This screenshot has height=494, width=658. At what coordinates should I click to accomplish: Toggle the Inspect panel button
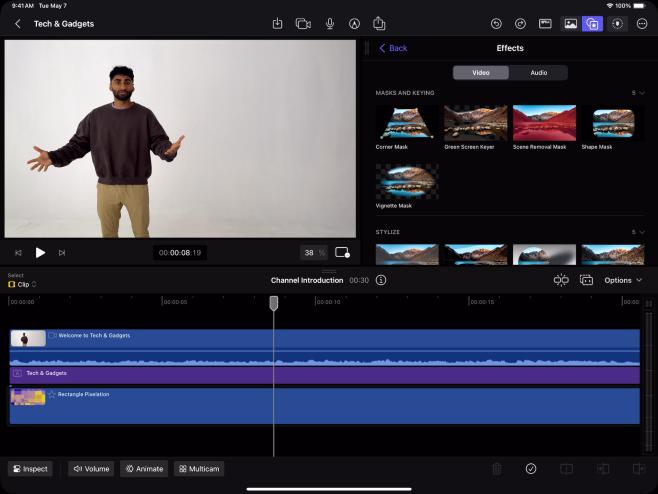29,468
